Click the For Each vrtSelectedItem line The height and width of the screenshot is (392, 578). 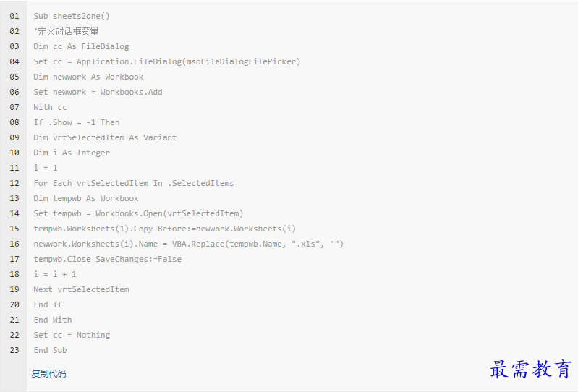click(133, 183)
